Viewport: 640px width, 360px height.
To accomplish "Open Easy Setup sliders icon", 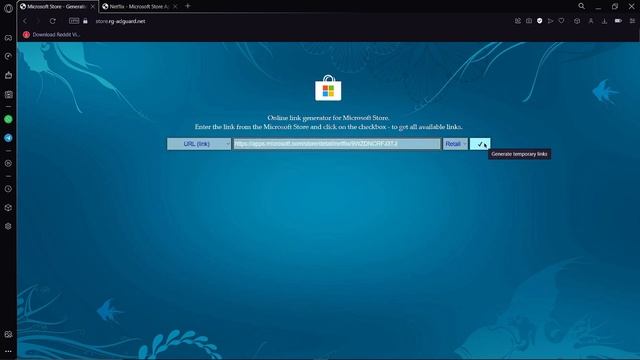I will click(x=632, y=21).
